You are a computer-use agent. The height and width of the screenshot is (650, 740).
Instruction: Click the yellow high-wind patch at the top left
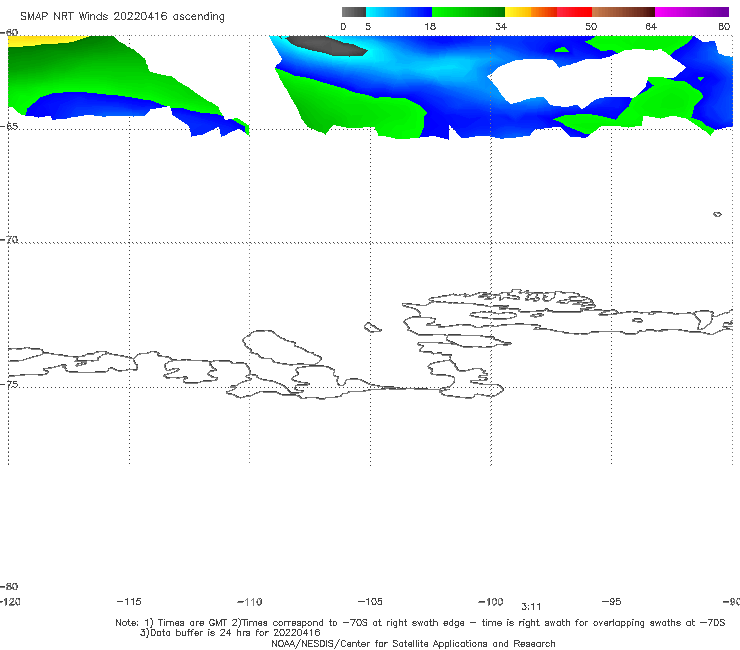tap(45, 41)
